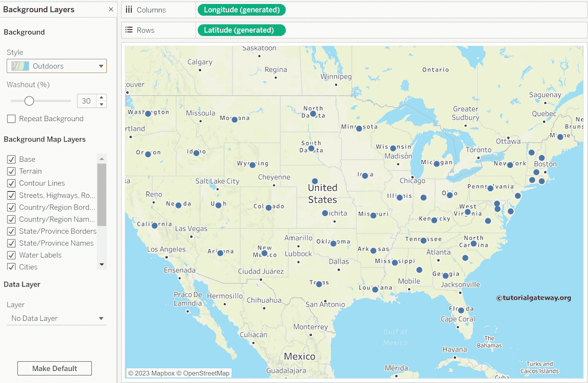Toggle the Streets, Highways layer checkbox
Viewport: 588px width, 383px height.
(11, 195)
